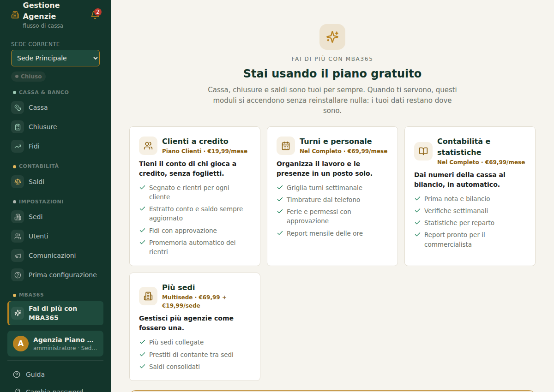Click the FAI DI PIÙ CON MBA365 caption
Screen dimensions: 554x392
[332, 59]
